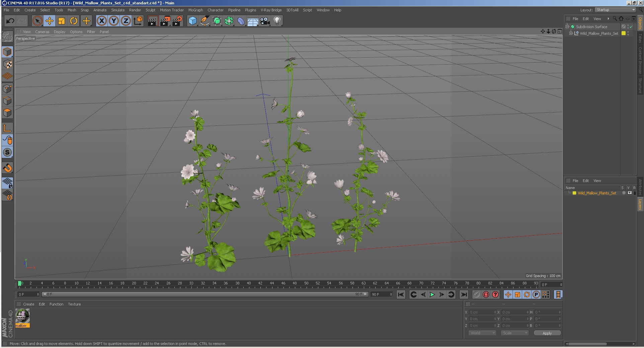Select the Live Selection tool

37,21
